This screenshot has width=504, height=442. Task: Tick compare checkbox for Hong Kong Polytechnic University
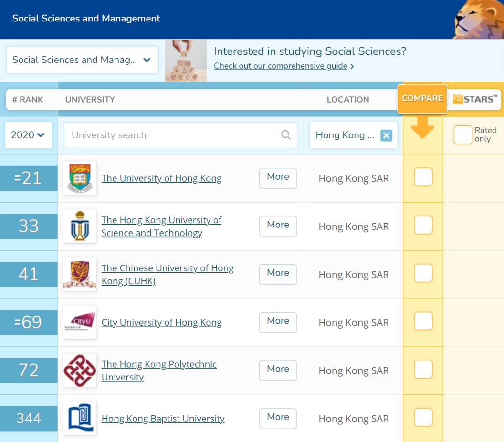[423, 369]
